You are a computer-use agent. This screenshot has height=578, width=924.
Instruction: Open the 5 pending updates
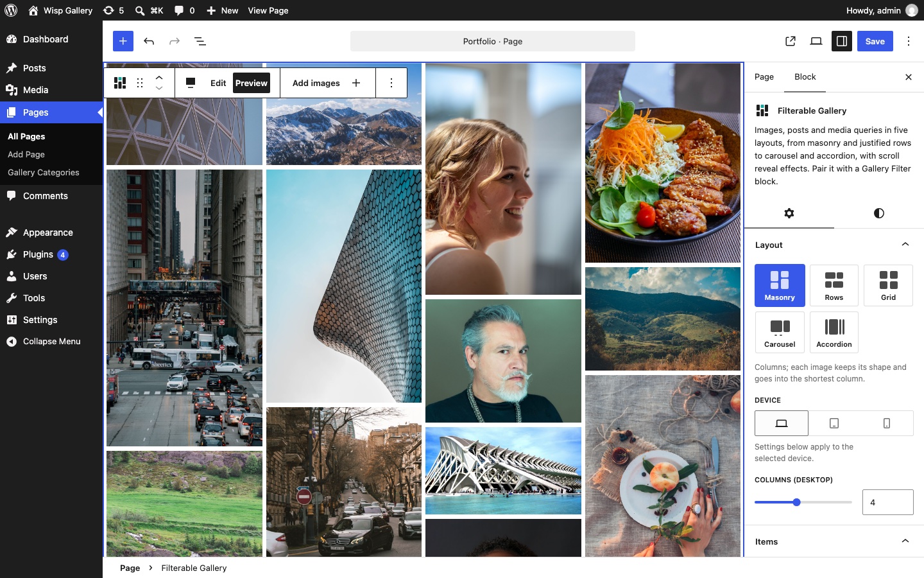114,10
